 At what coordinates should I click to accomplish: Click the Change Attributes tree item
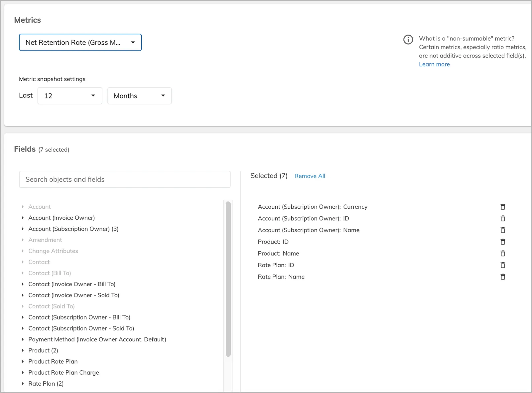coord(53,251)
